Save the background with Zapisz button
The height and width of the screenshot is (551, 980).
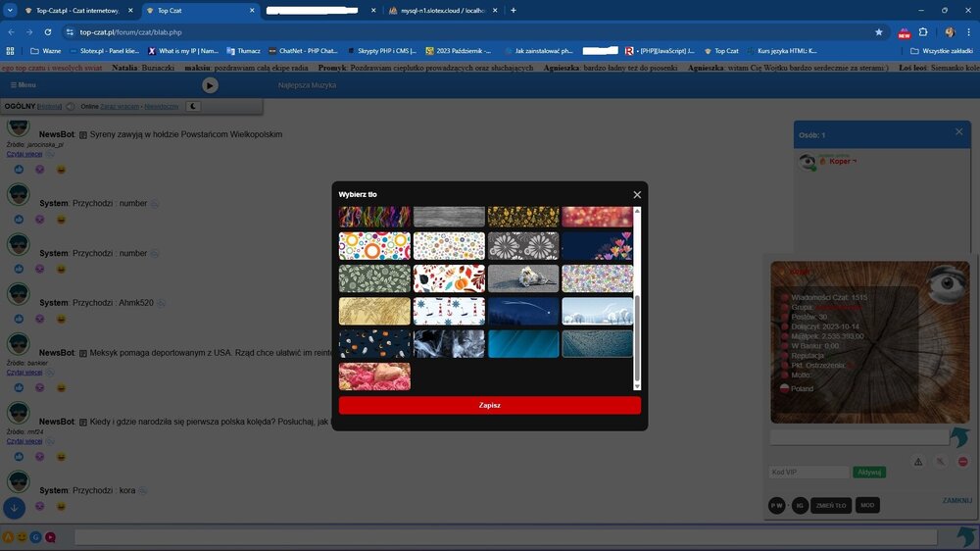coord(489,405)
